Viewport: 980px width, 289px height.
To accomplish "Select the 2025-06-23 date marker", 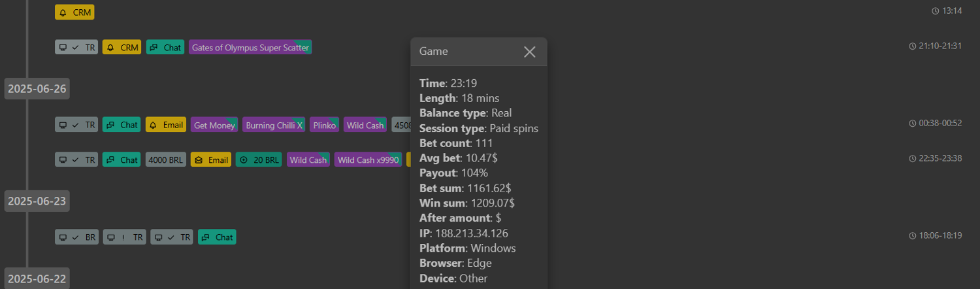I will [x=37, y=201].
